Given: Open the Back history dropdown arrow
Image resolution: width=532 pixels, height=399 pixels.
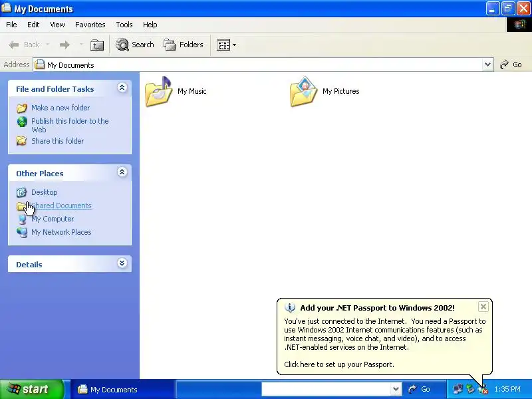Looking at the screenshot, I should [47, 45].
